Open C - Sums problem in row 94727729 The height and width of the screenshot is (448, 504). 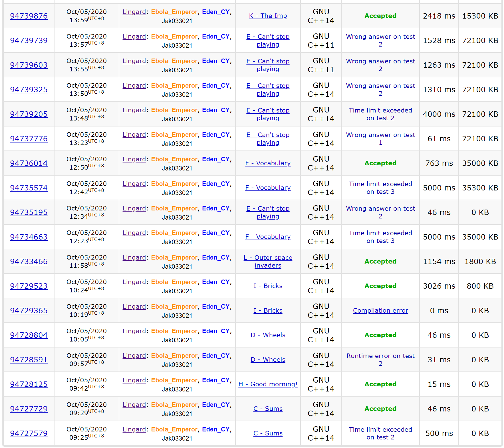pos(268,409)
